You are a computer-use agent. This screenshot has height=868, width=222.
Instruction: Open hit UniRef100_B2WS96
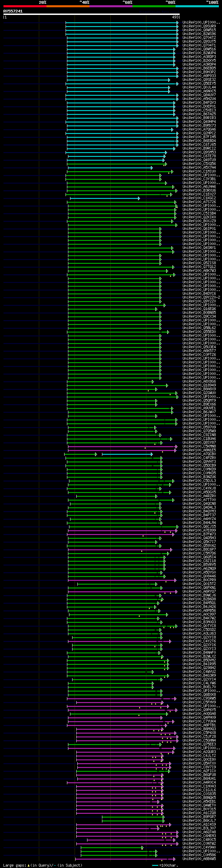click(199, 34)
